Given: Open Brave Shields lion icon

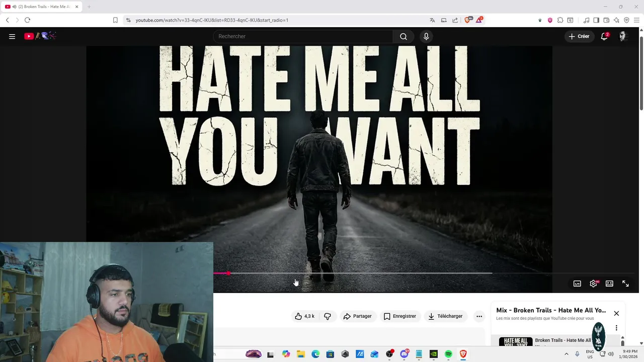Looking at the screenshot, I should coord(468,20).
